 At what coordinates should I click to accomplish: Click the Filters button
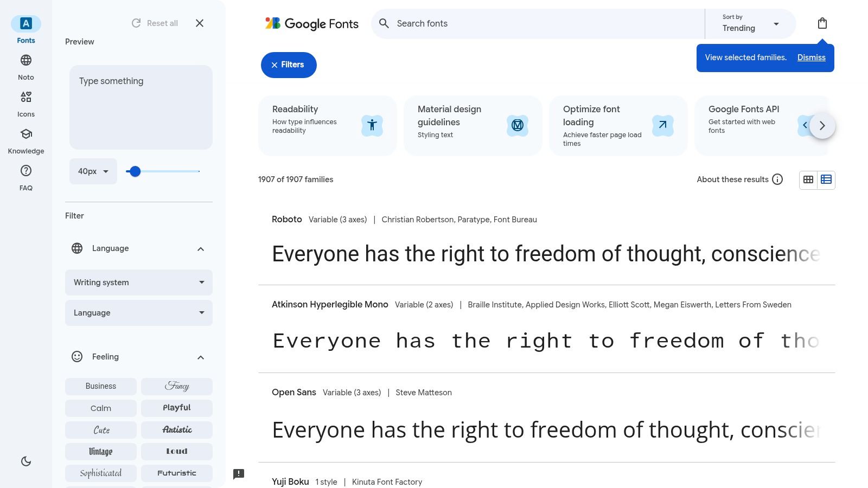tap(288, 65)
